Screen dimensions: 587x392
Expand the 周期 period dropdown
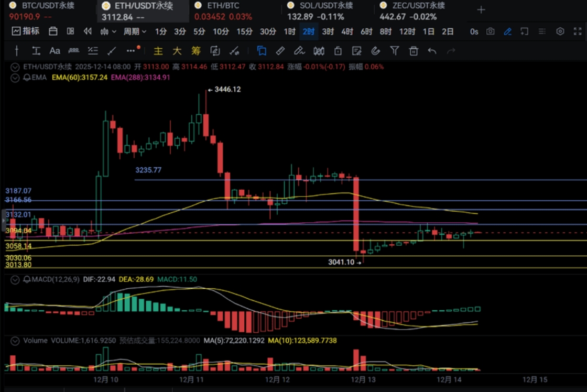click(135, 31)
